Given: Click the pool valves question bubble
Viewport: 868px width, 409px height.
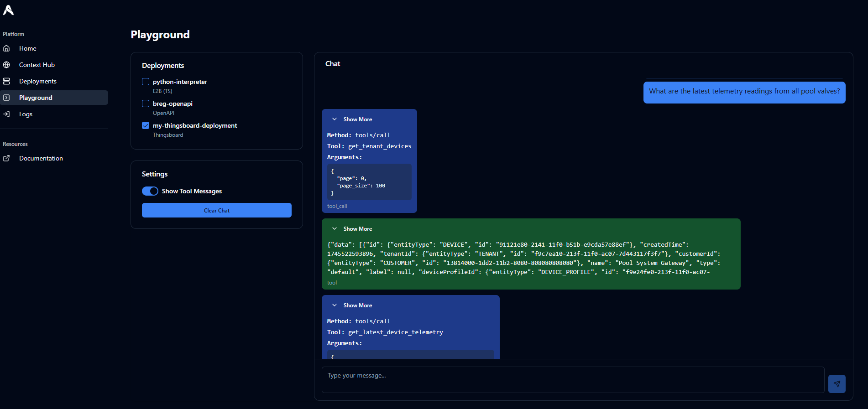Looking at the screenshot, I should [744, 92].
